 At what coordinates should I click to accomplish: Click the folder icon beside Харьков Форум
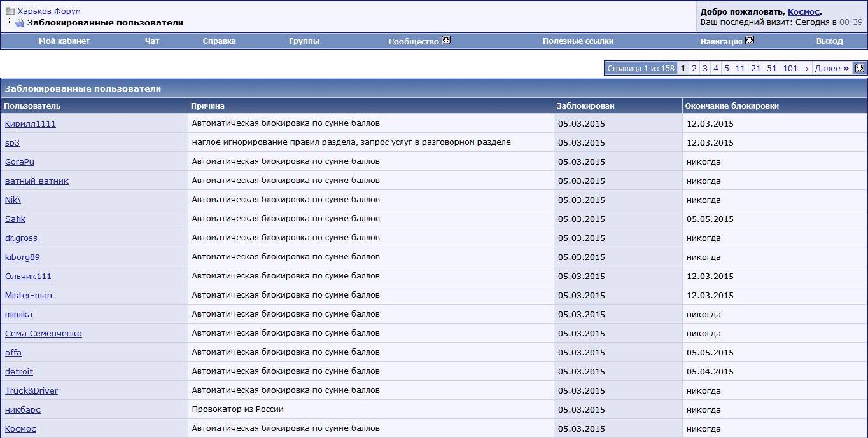(x=10, y=11)
